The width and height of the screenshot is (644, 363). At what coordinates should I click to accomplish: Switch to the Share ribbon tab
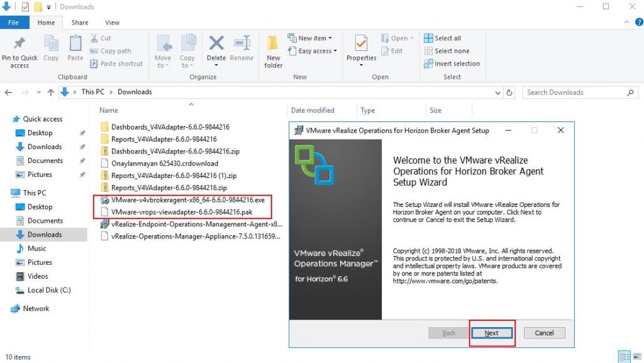(80, 23)
